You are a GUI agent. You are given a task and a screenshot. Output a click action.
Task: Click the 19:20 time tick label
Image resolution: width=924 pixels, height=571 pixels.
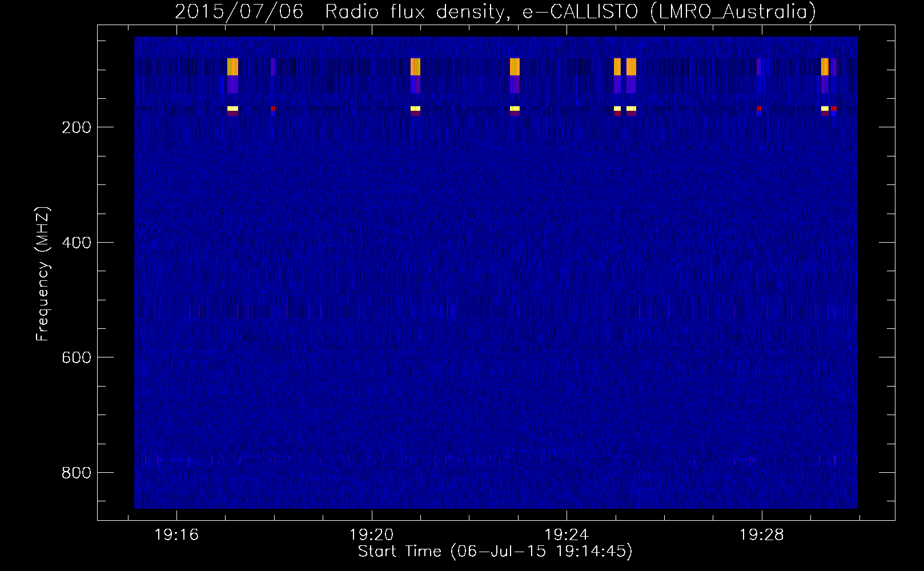click(x=372, y=535)
